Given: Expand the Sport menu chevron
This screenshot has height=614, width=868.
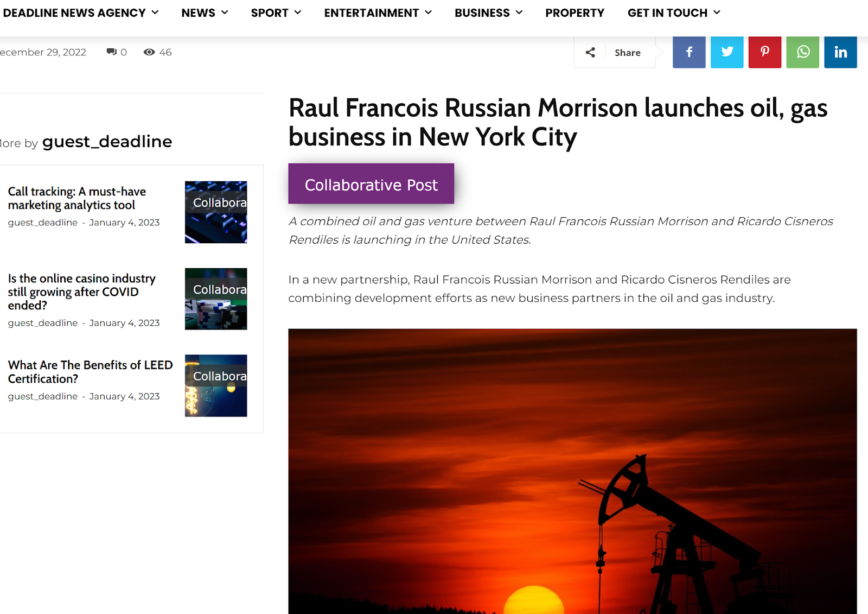Looking at the screenshot, I should 298,12.
